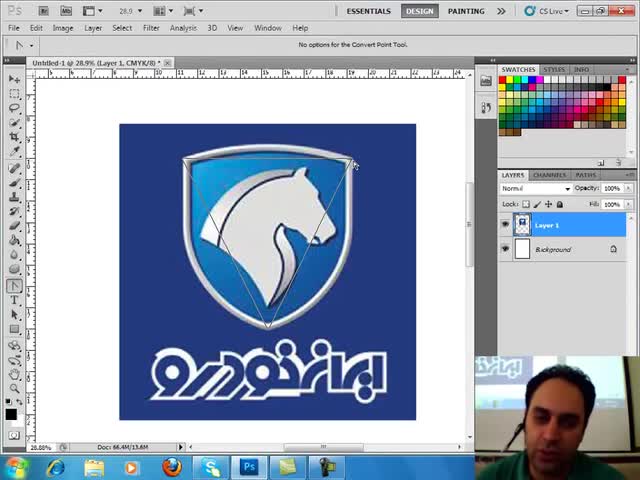
Task: Select the Move tool
Action: tap(14, 78)
